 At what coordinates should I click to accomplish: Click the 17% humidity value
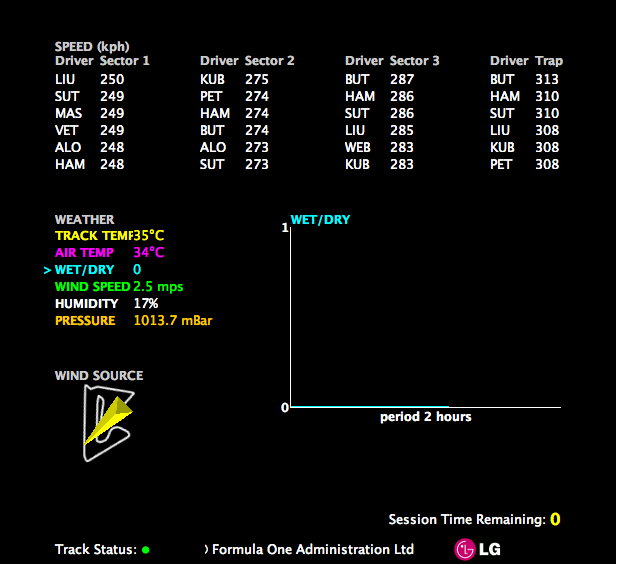point(146,304)
